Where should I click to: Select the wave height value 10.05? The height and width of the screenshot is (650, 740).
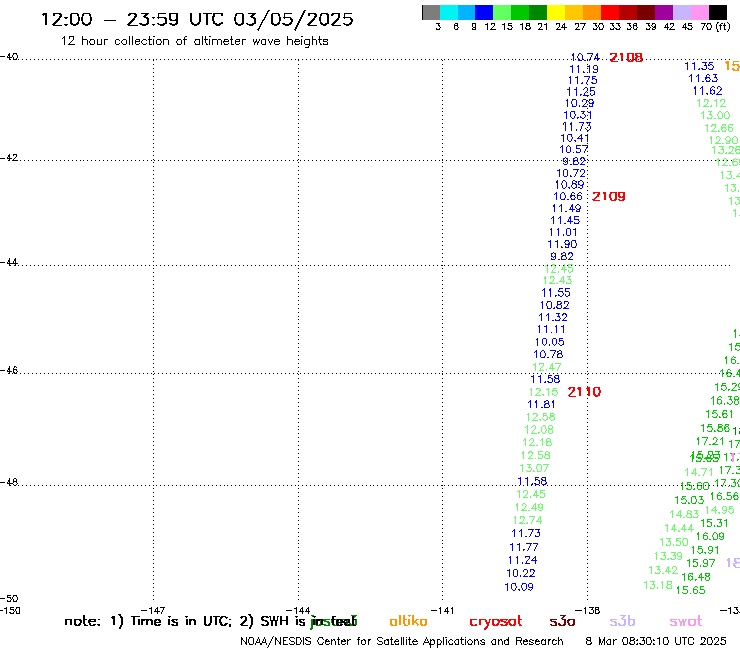(x=549, y=342)
